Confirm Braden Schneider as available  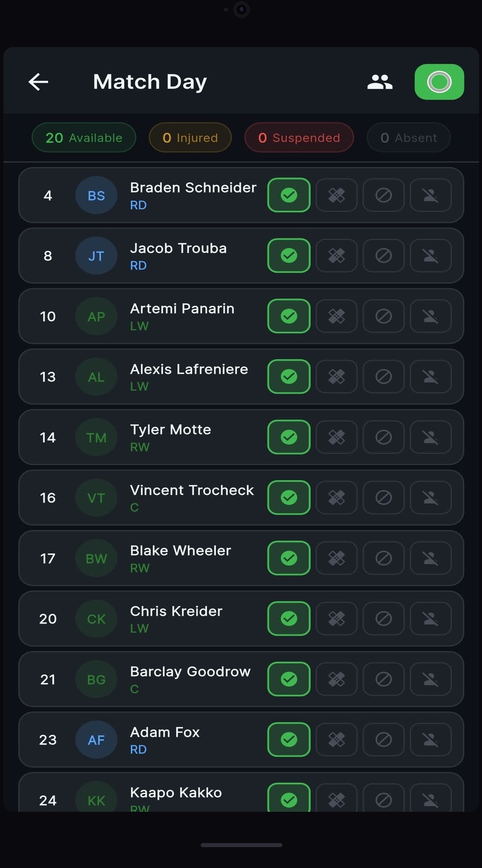[x=288, y=195]
